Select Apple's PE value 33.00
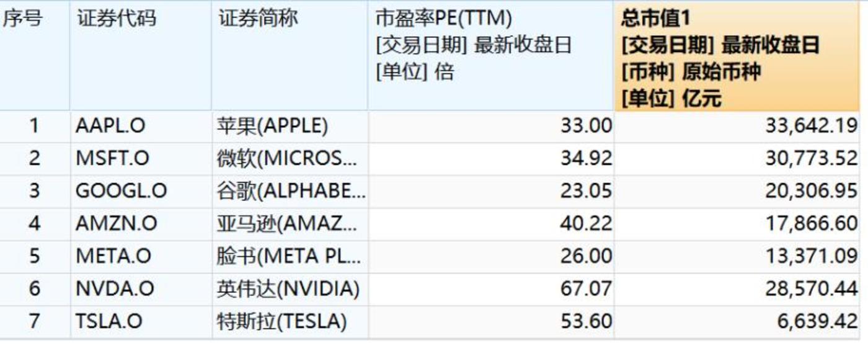The width and height of the screenshot is (868, 348). 586,126
